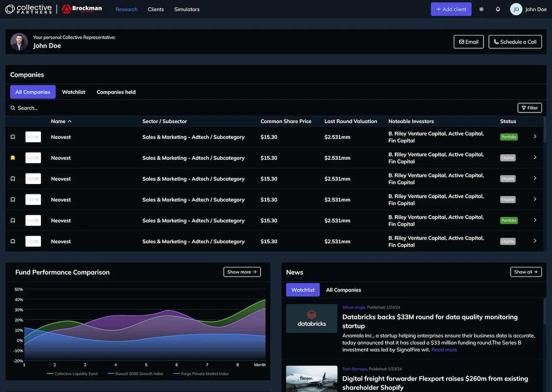This screenshot has width=552, height=392.
Task: Open Databricks $33M round headline
Action: [x=430, y=321]
